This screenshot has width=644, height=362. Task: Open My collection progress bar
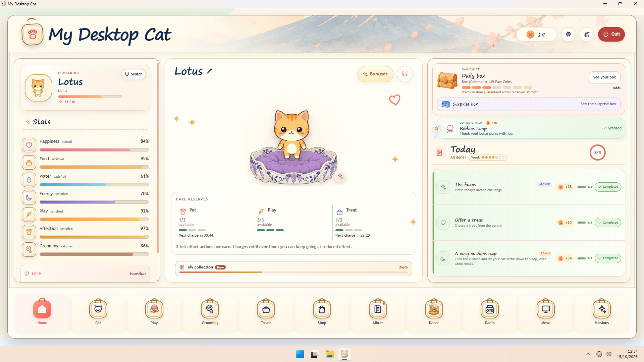pyautogui.click(x=293, y=269)
